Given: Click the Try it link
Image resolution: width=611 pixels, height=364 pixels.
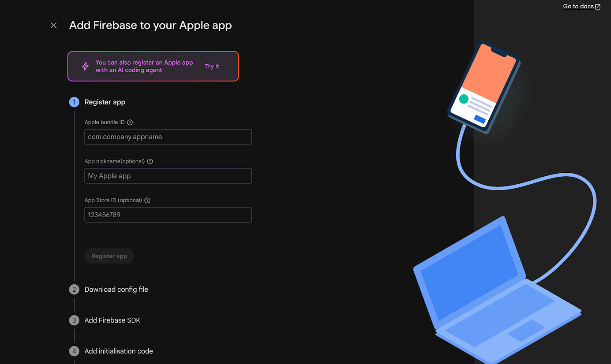Looking at the screenshot, I should [x=212, y=67].
